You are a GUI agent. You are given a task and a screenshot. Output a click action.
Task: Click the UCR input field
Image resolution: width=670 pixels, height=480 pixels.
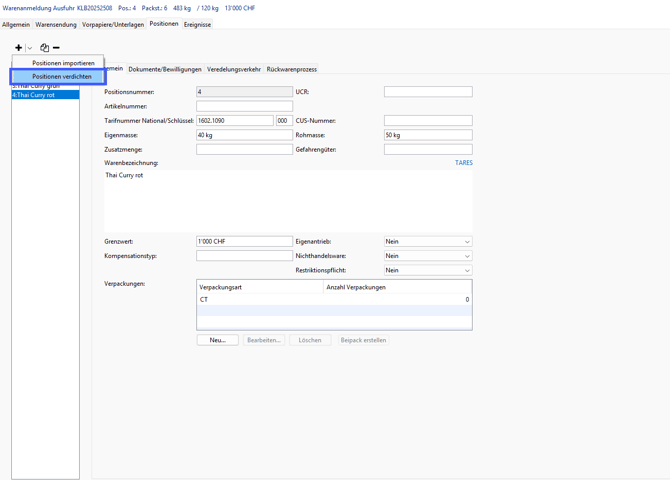[428, 91]
